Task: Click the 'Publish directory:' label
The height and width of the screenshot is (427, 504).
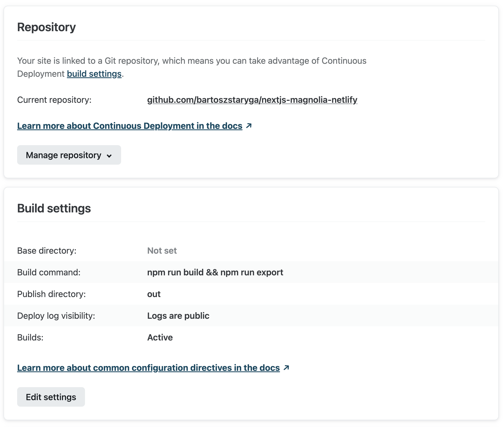Action: click(51, 294)
